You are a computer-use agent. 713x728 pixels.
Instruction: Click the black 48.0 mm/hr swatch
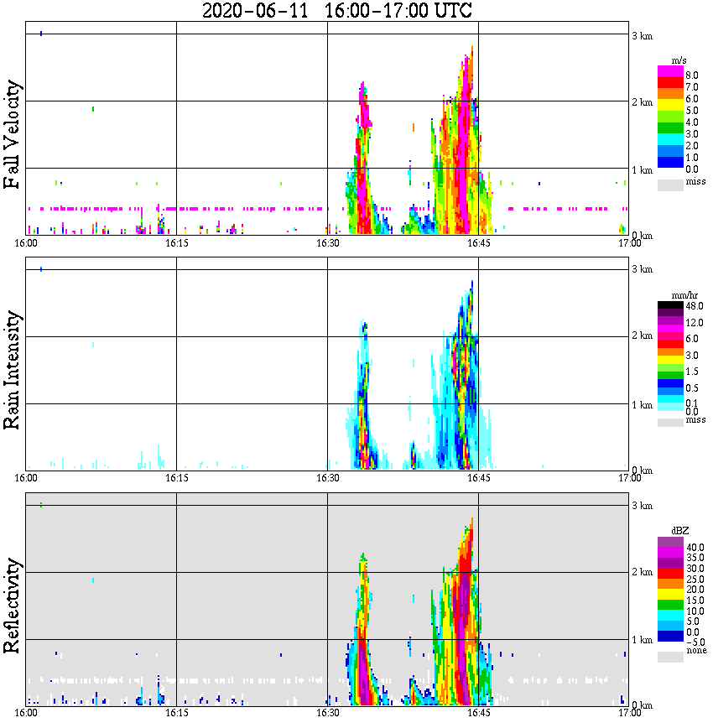click(x=670, y=305)
